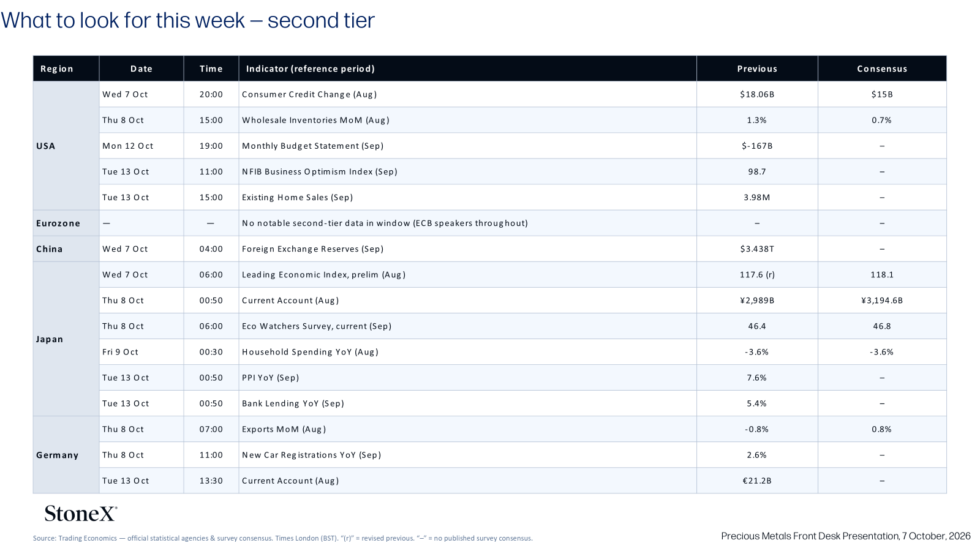Click the '19:00' time cell
980x551 pixels.
coord(211,146)
